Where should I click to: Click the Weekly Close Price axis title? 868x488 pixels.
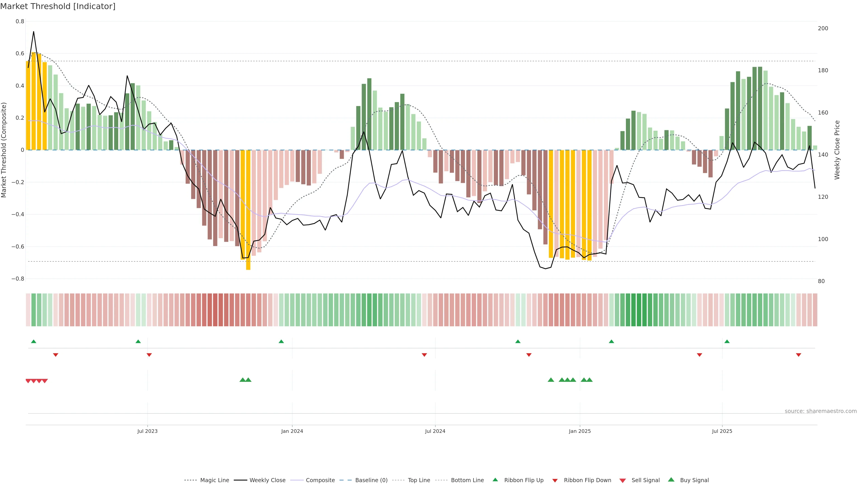pos(837,150)
